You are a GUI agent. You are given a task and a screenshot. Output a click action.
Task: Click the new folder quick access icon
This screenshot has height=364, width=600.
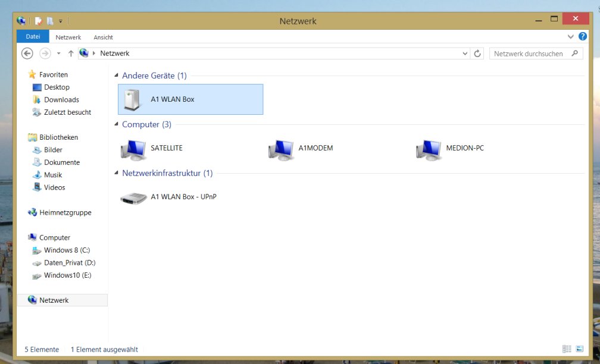pos(50,21)
